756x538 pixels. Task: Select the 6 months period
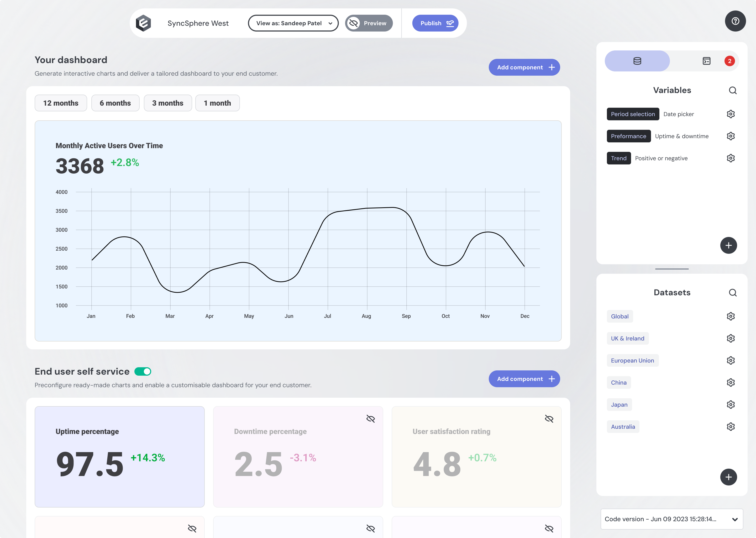pyautogui.click(x=115, y=103)
